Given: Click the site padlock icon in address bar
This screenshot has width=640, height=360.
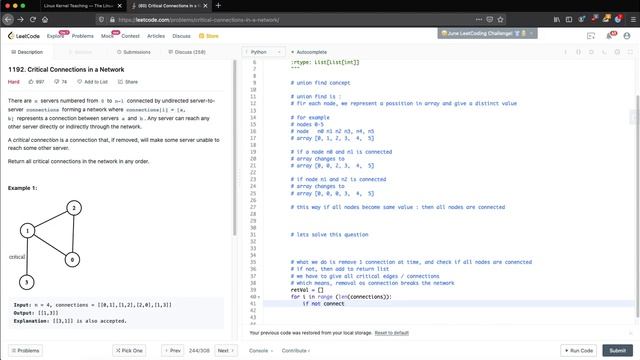Looking at the screenshot, I should coord(112,20).
